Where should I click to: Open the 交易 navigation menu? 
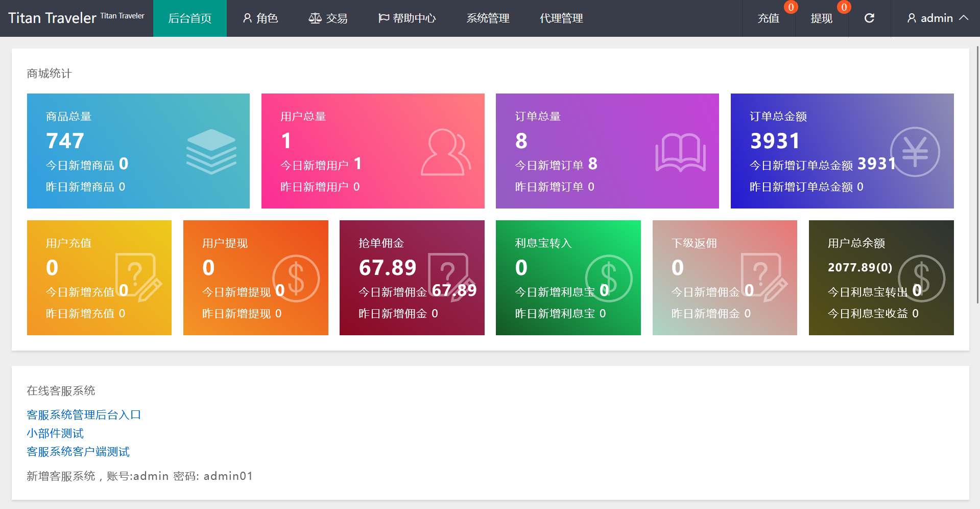click(328, 18)
